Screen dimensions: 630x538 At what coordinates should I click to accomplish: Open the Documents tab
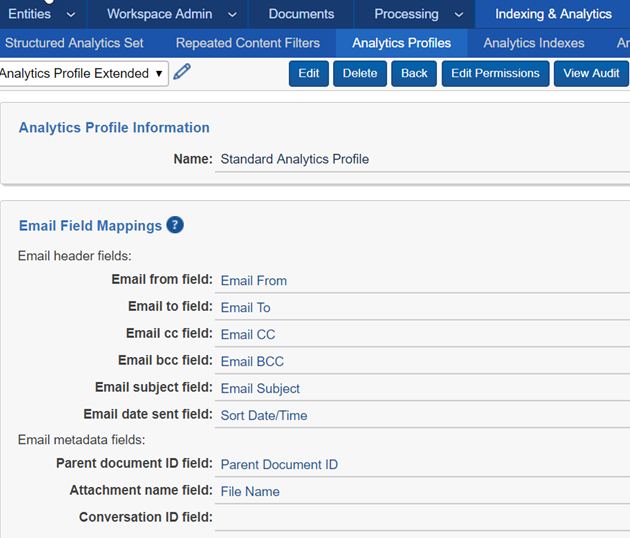click(x=301, y=14)
